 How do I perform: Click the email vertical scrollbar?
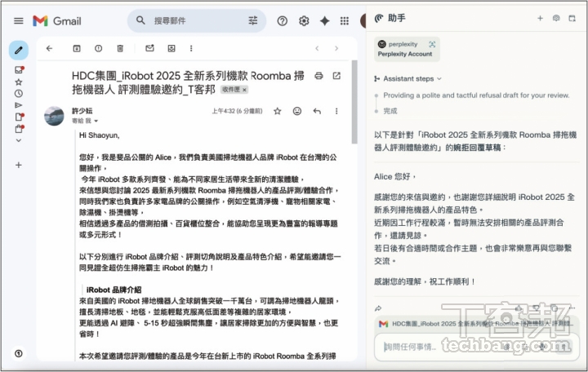click(354, 102)
